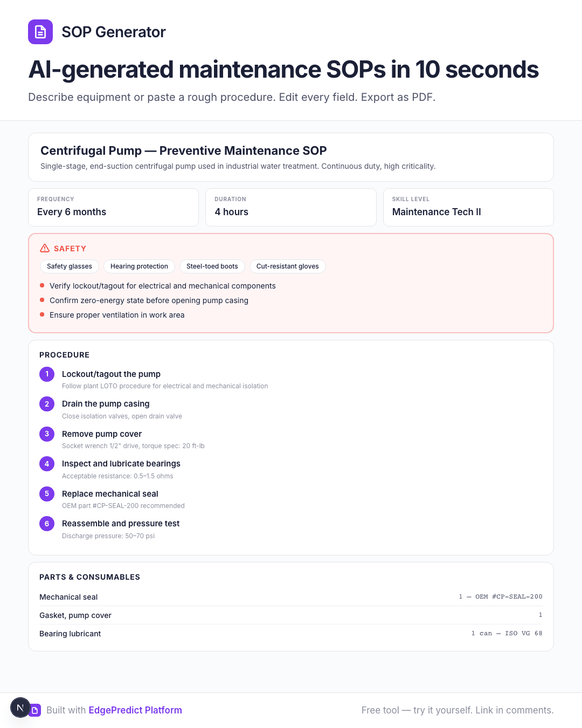Select step 5 number badge
This screenshot has width=582, height=728.
click(47, 493)
